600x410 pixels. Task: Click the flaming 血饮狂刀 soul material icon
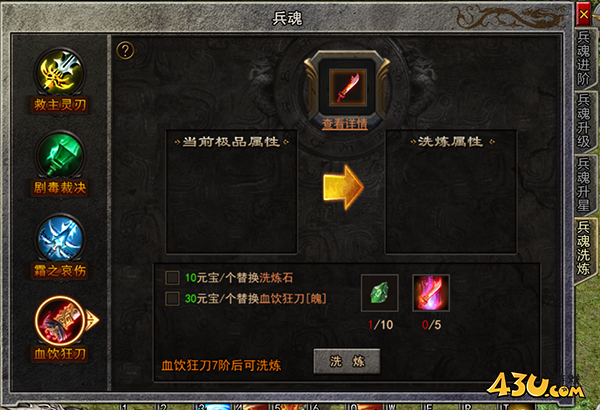pos(431,293)
